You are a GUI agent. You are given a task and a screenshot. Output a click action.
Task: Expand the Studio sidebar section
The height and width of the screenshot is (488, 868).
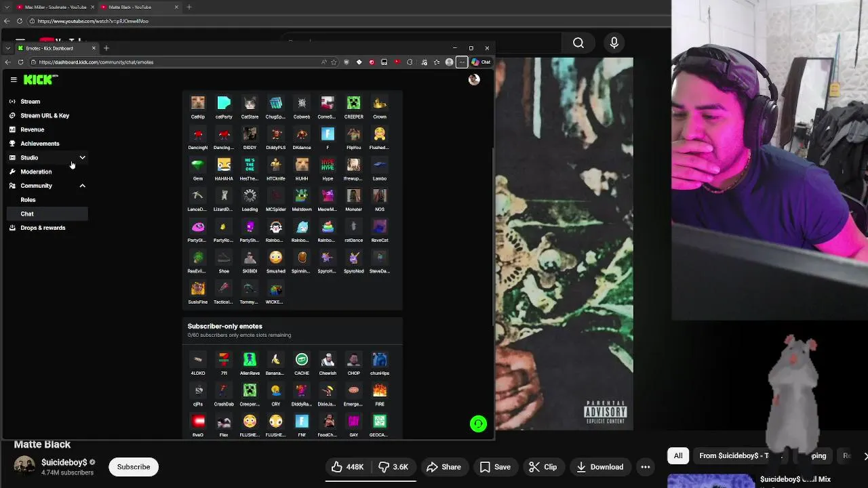pyautogui.click(x=82, y=158)
